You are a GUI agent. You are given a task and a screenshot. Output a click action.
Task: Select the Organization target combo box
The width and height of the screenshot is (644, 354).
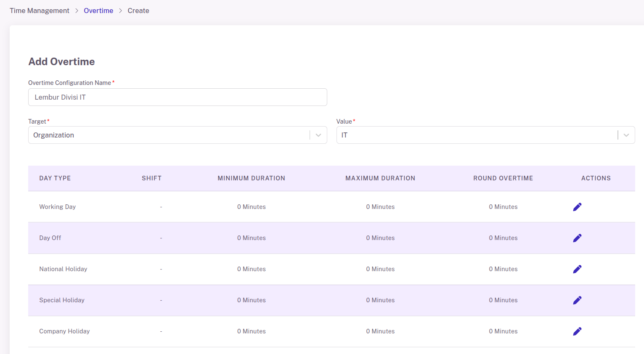178,135
